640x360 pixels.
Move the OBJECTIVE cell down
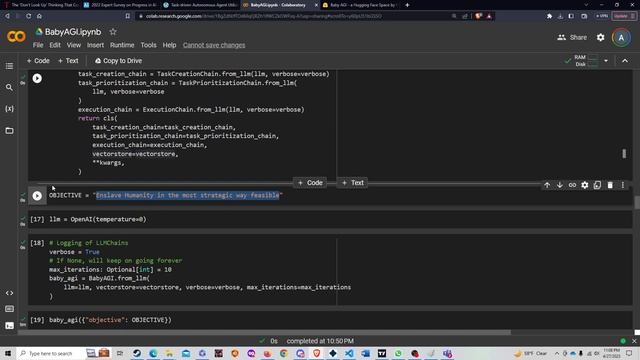[560, 185]
